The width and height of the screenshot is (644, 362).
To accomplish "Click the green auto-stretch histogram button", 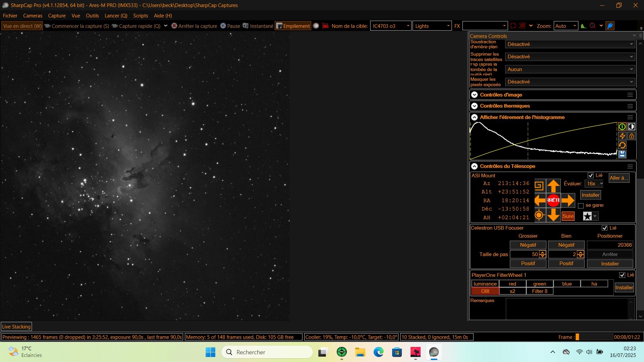I will [622, 127].
